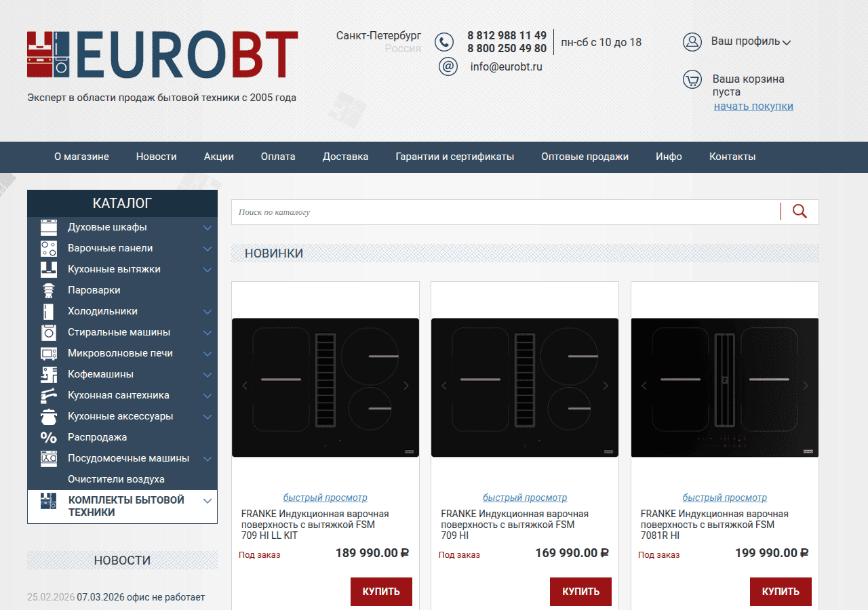The width and height of the screenshot is (868, 610).
Task: Click Купить under the 199 990.00 price
Action: click(781, 592)
